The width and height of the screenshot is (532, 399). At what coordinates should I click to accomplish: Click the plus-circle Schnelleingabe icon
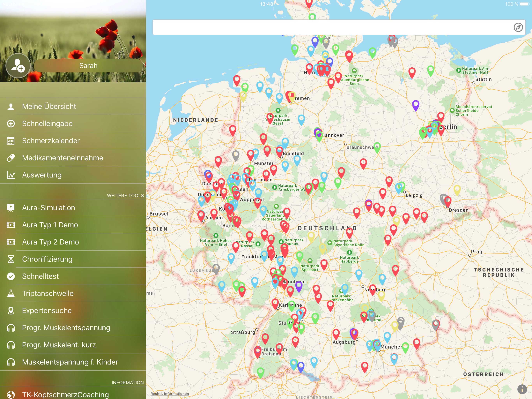point(11,124)
